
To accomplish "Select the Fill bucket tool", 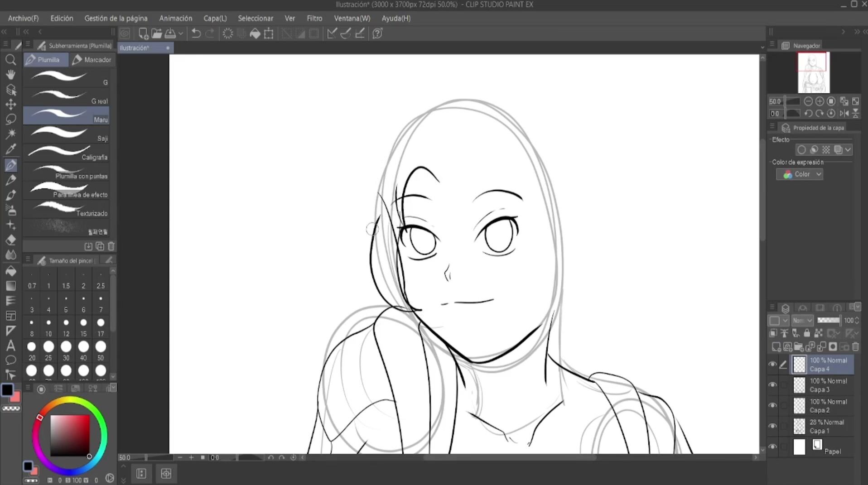I will pyautogui.click(x=10, y=271).
